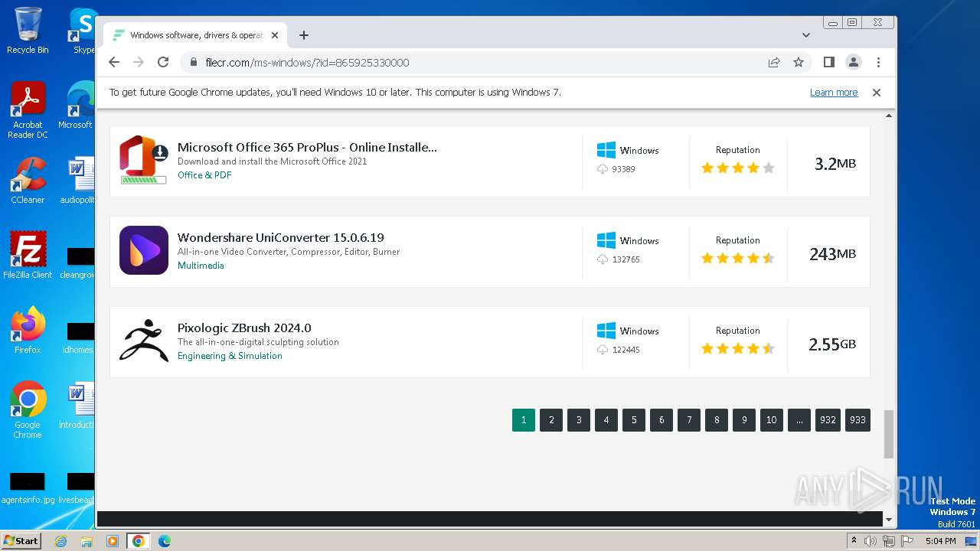The image size is (980, 551).
Task: Open Recycle Bin desktop icon
Action: pos(28,31)
